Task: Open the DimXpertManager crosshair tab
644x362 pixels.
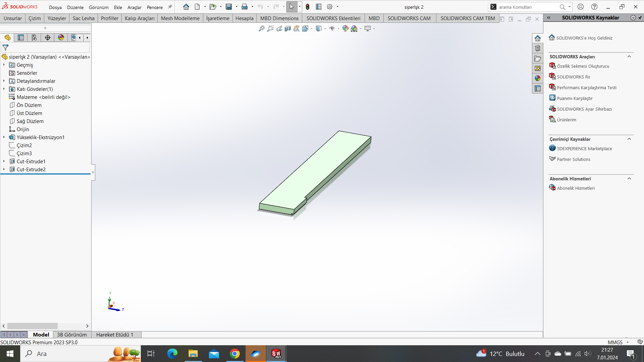Action: [x=48, y=38]
